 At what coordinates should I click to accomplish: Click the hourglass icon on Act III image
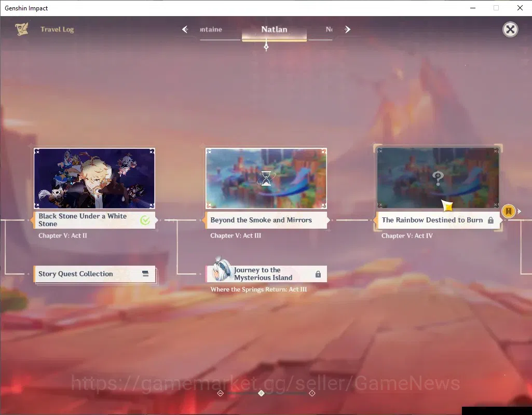tap(266, 178)
